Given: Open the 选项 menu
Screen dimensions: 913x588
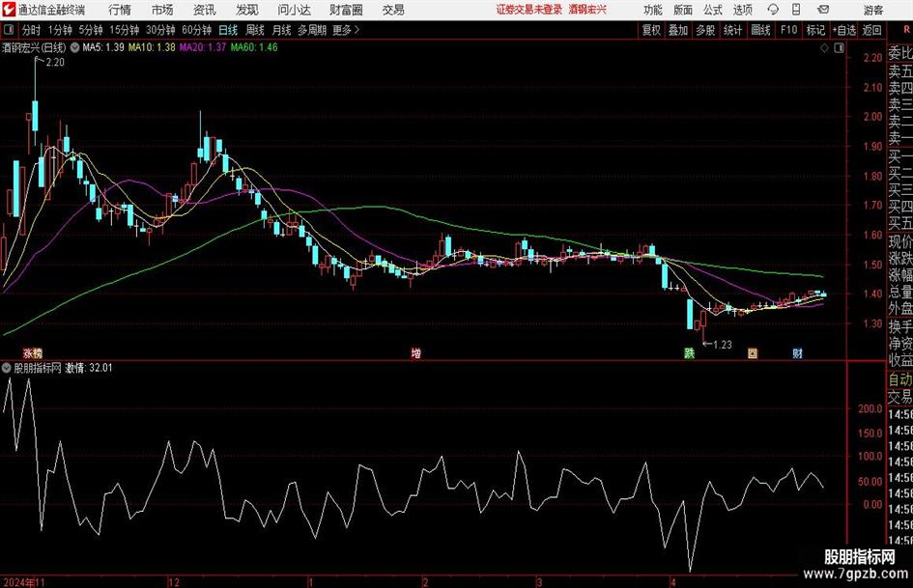Looking at the screenshot, I should point(742,10).
